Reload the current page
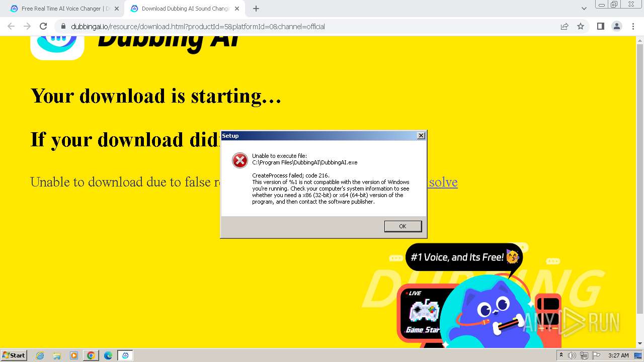The width and height of the screenshot is (644, 362). (43, 26)
